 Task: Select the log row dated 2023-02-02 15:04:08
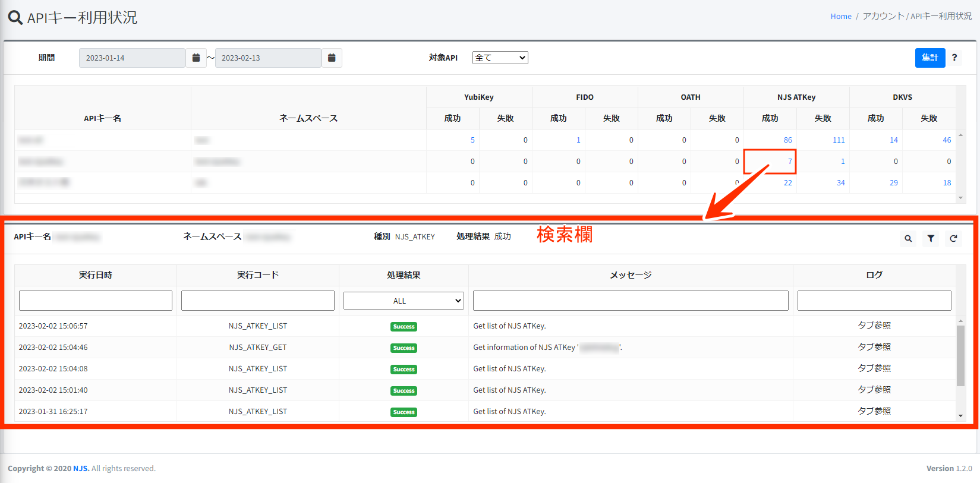click(x=485, y=369)
